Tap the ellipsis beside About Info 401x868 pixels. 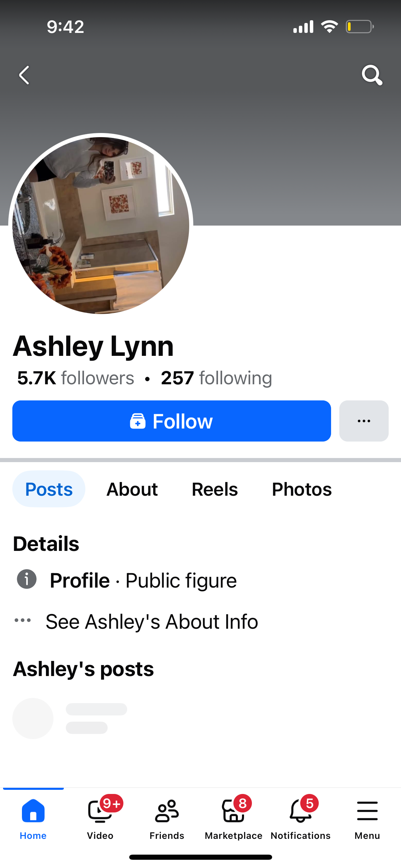click(23, 620)
